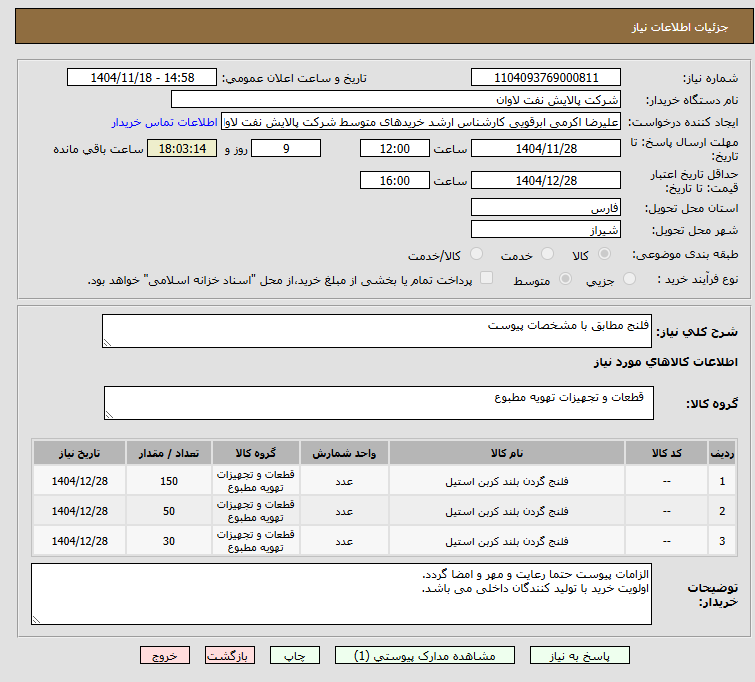Click the خروج exit button
The width and height of the screenshot is (755, 682).
165,656
